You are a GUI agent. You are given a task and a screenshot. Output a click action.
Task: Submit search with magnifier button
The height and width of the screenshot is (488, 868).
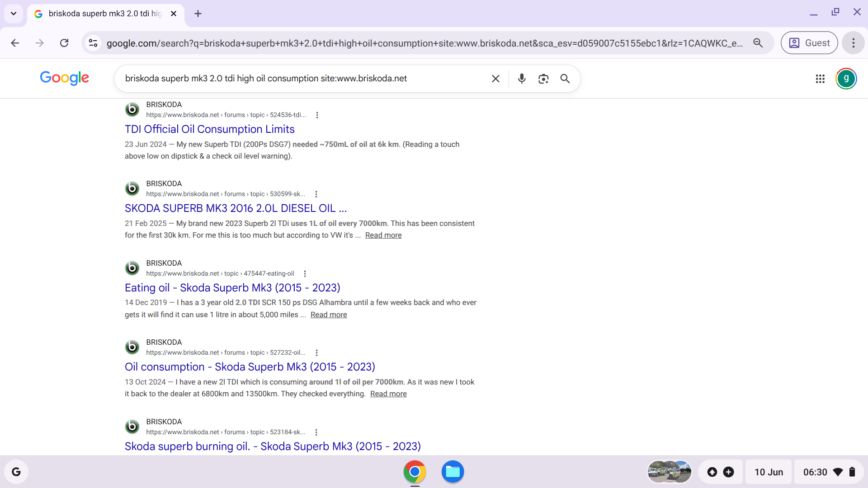[565, 79]
